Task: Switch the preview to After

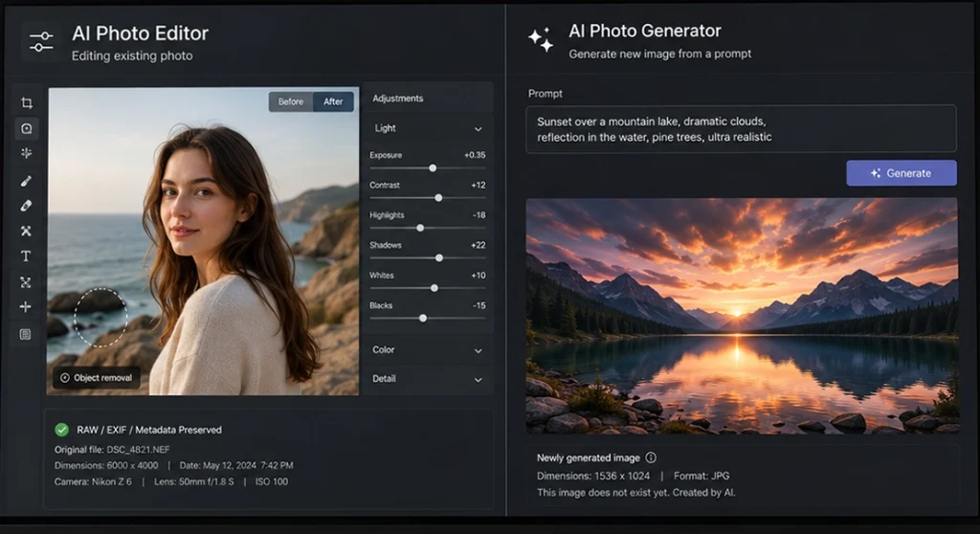Action: point(333,102)
